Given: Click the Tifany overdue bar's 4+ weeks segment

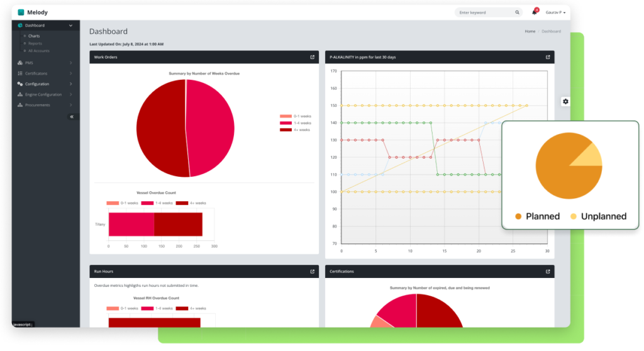Looking at the screenshot, I should tap(178, 225).
